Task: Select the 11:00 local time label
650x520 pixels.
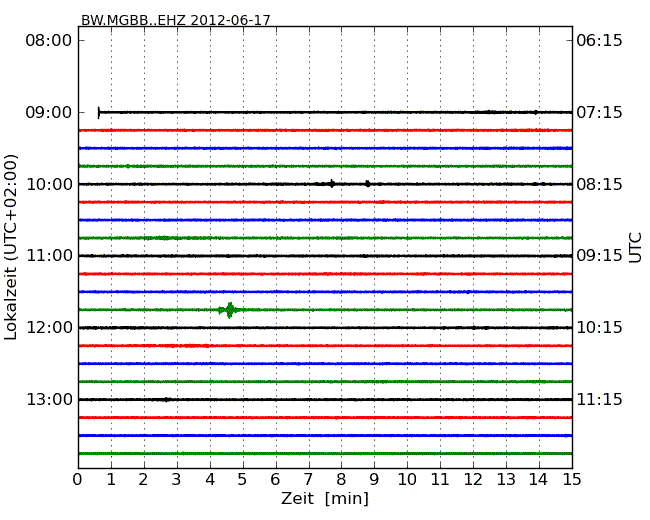Action: pos(49,256)
